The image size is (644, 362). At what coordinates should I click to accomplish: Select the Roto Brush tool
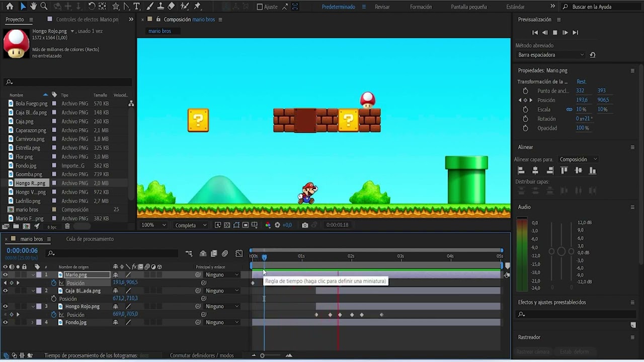point(185,7)
